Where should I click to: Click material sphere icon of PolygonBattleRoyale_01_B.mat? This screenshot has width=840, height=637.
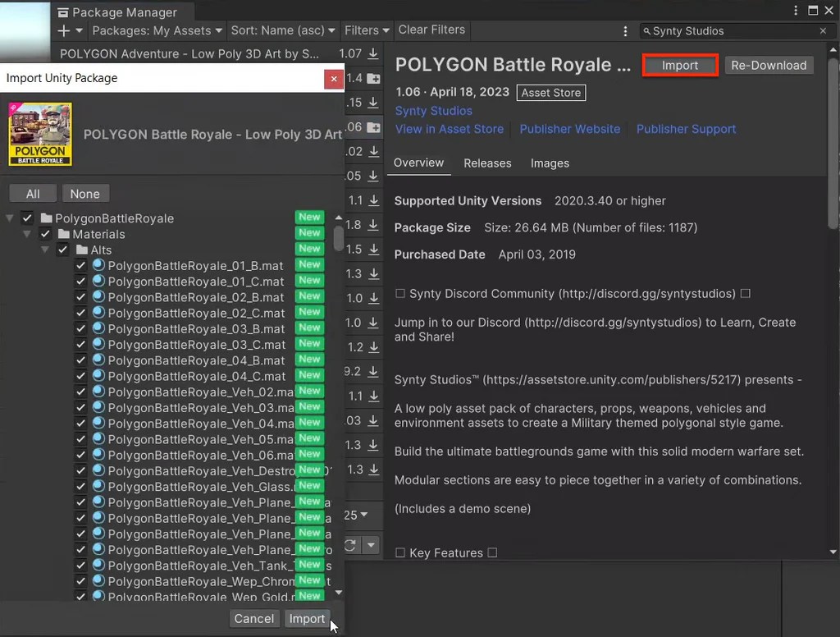click(x=98, y=265)
